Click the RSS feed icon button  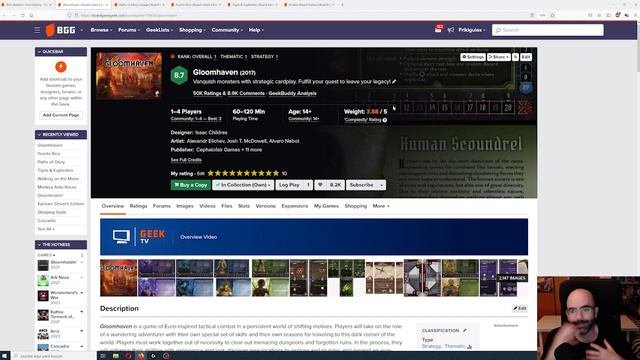point(516,57)
